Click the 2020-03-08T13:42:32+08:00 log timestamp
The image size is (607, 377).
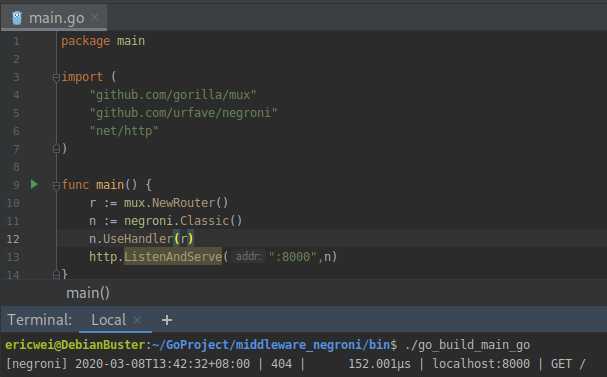click(163, 364)
